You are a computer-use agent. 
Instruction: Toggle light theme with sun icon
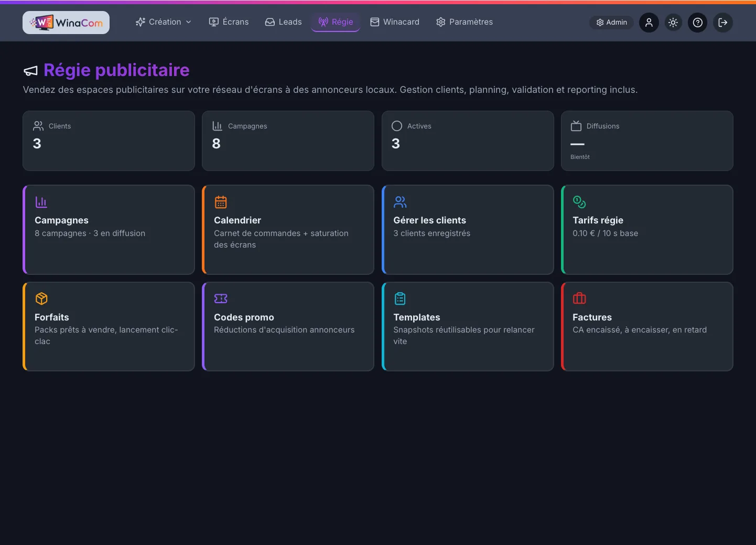click(x=673, y=23)
